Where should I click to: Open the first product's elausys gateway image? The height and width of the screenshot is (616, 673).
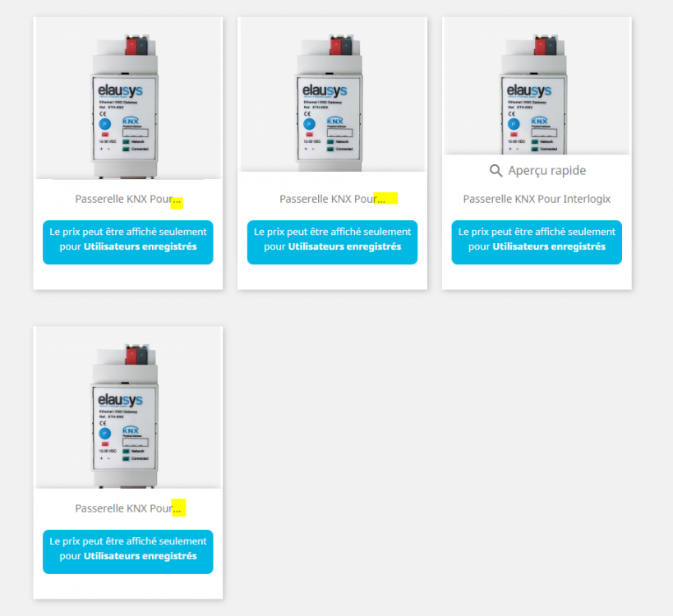pos(128,99)
